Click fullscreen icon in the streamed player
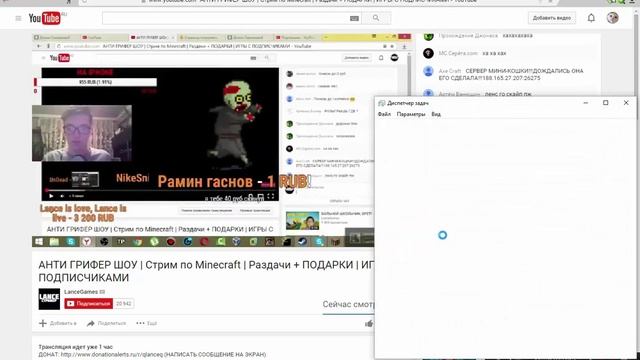 (x=271, y=196)
